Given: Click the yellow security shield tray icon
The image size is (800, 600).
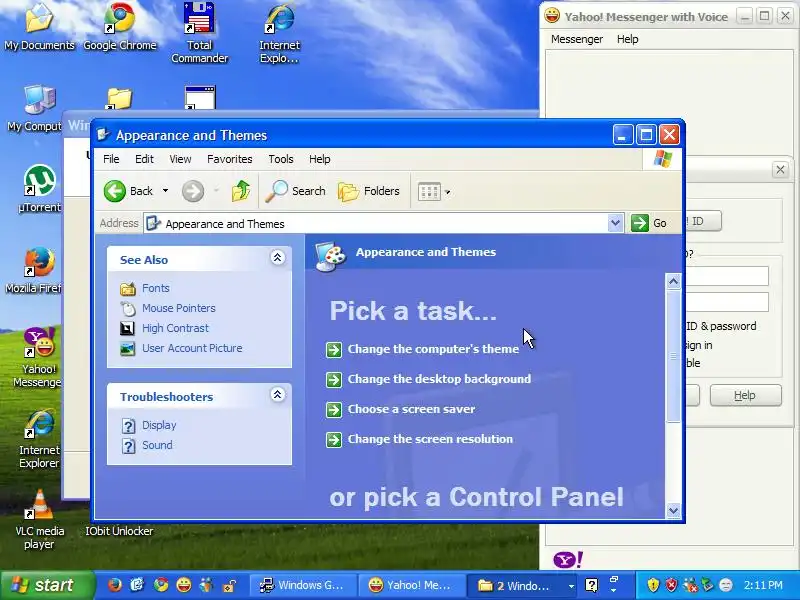Looking at the screenshot, I should click(x=653, y=585).
